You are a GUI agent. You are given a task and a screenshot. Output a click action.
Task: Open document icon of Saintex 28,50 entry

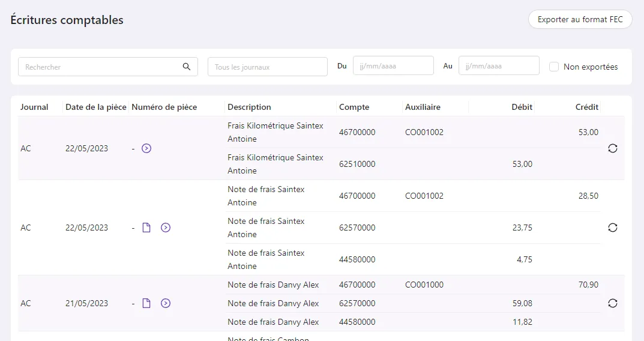click(x=146, y=228)
